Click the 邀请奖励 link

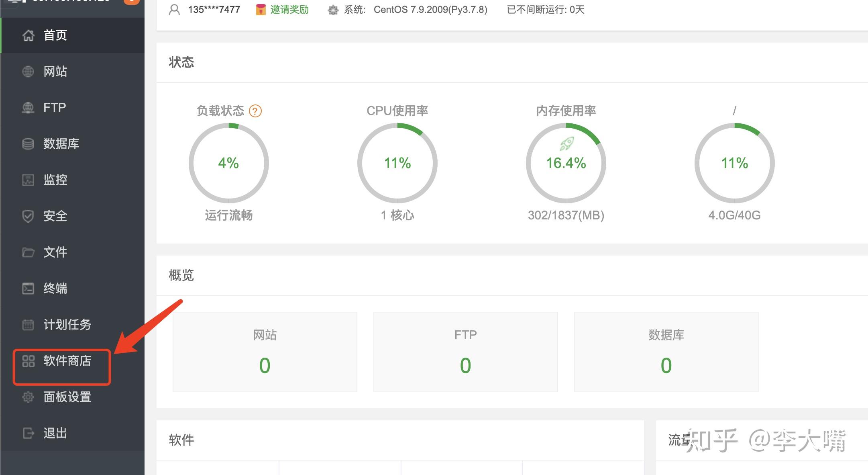[x=289, y=10]
